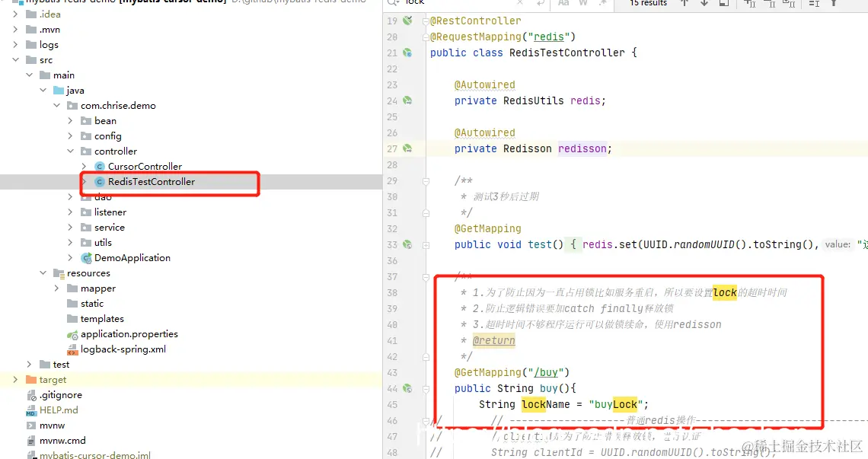Click the redisson field name on line 27
This screenshot has width=868, height=459.
pyautogui.click(x=582, y=148)
